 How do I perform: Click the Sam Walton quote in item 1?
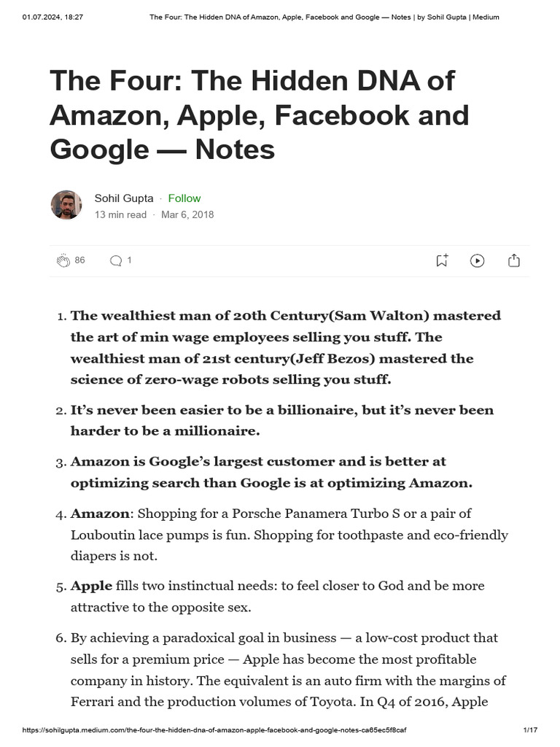click(x=285, y=347)
